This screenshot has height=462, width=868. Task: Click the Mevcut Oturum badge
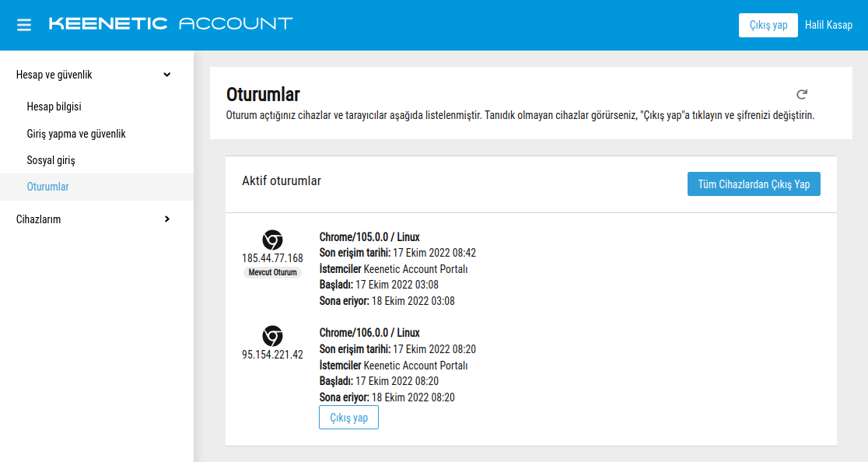click(272, 272)
